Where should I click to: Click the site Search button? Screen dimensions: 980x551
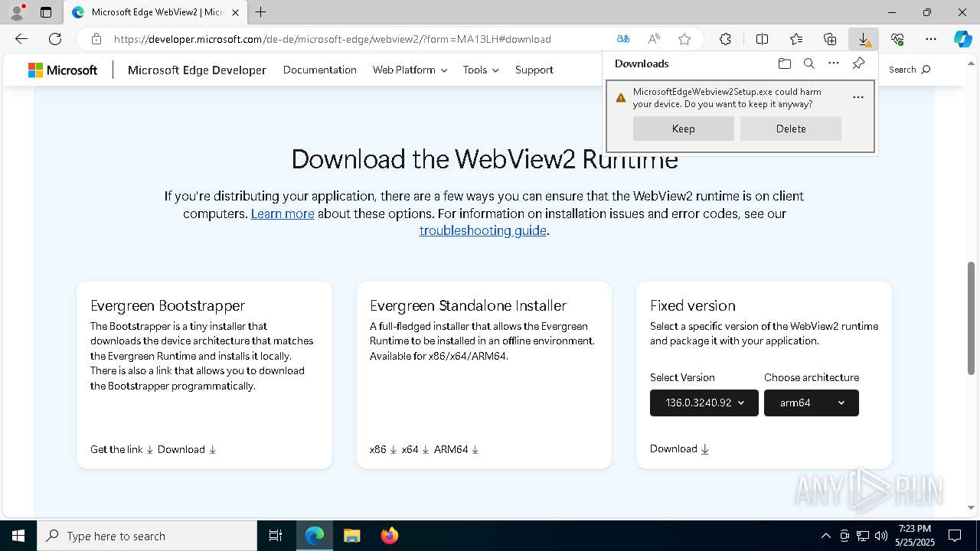910,70
